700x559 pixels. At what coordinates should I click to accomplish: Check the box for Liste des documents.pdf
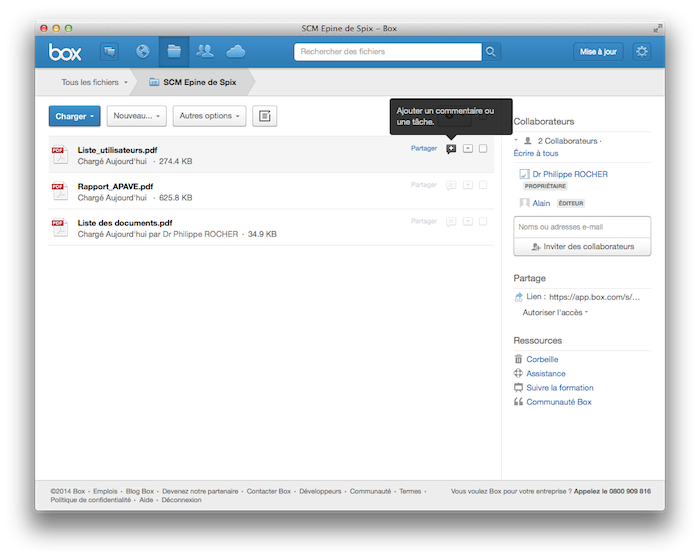coord(483,221)
